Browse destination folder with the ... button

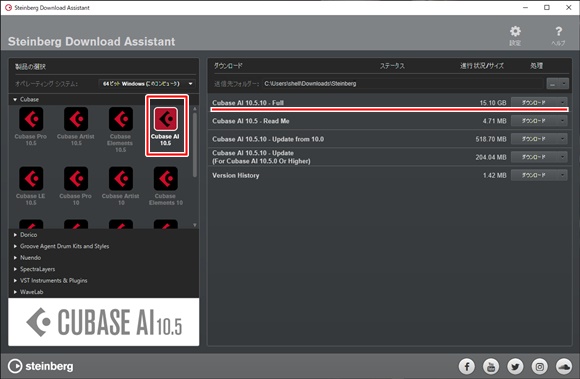tap(553, 84)
